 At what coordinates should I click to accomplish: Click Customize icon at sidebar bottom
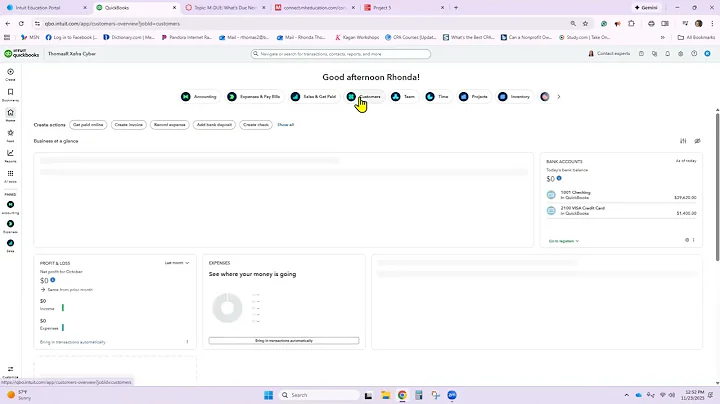click(10, 371)
